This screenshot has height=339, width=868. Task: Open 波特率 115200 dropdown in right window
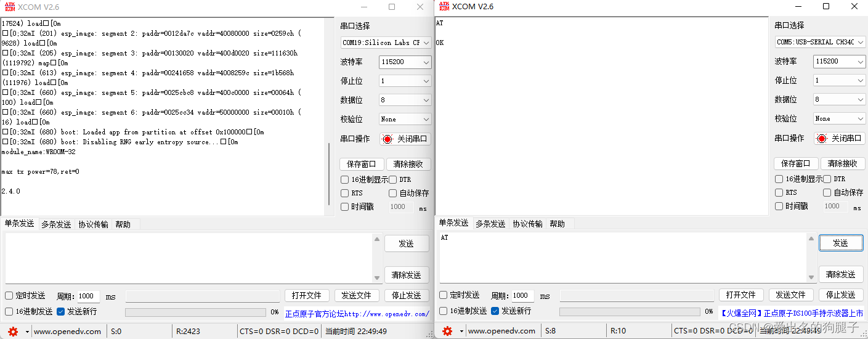point(839,62)
